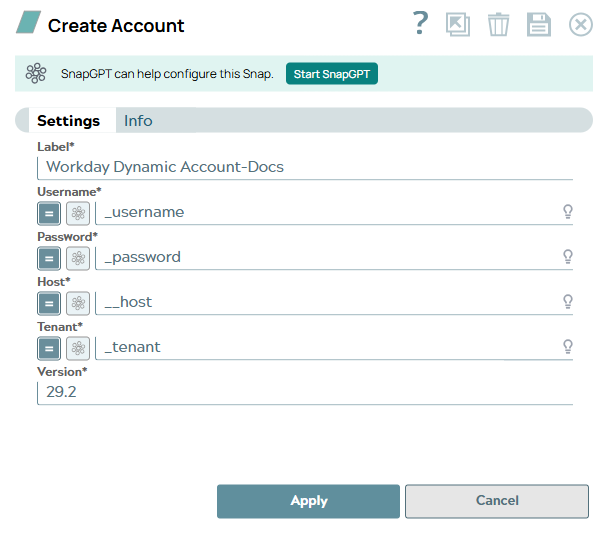Show suggestions bulb for Username
The image size is (607, 534).
tap(568, 212)
